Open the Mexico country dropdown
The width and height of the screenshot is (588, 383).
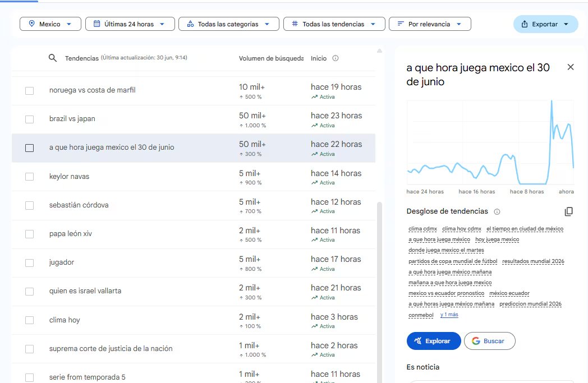(x=50, y=24)
